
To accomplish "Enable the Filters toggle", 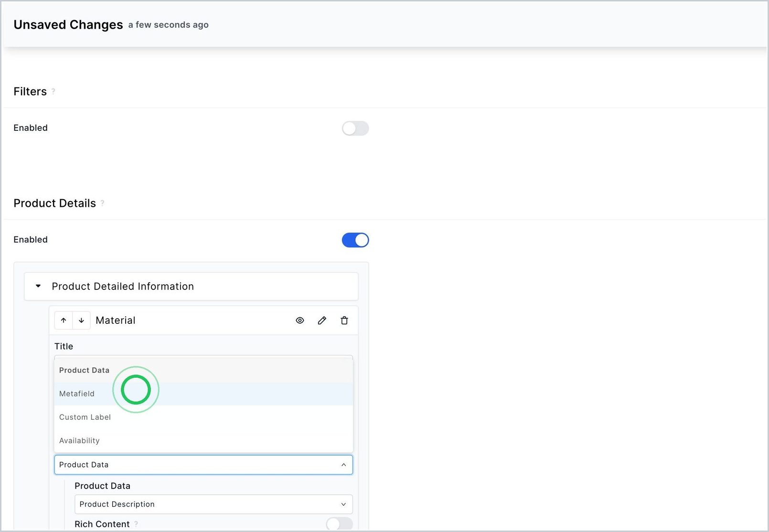I will 355,128.
